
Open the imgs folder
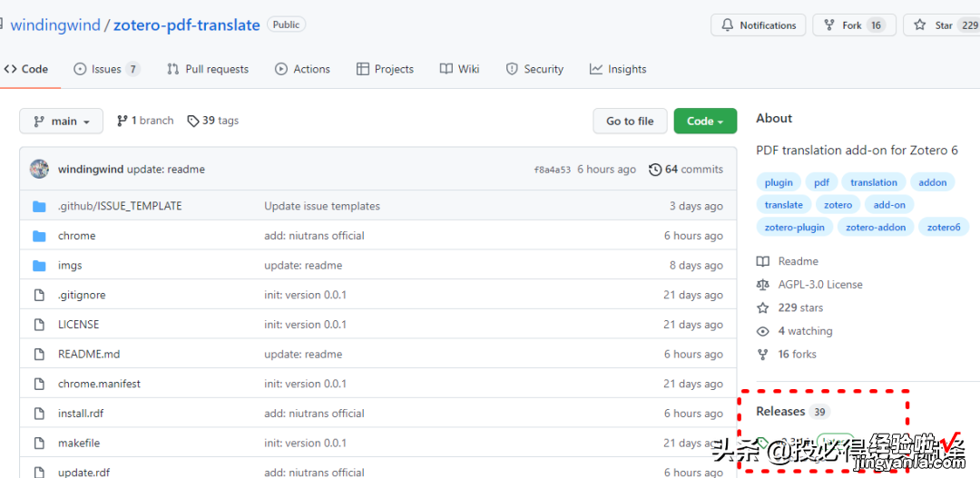(x=70, y=266)
